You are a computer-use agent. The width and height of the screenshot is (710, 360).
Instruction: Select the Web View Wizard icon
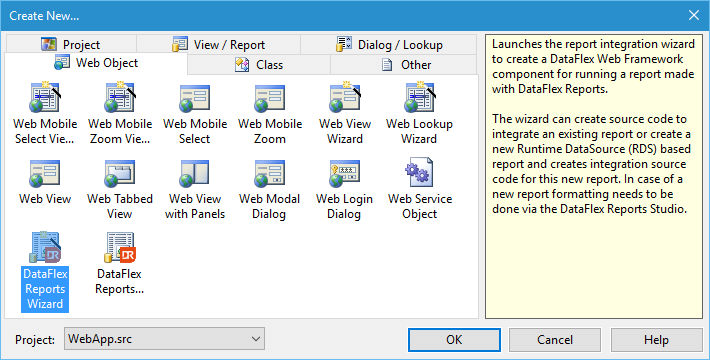pos(345,97)
